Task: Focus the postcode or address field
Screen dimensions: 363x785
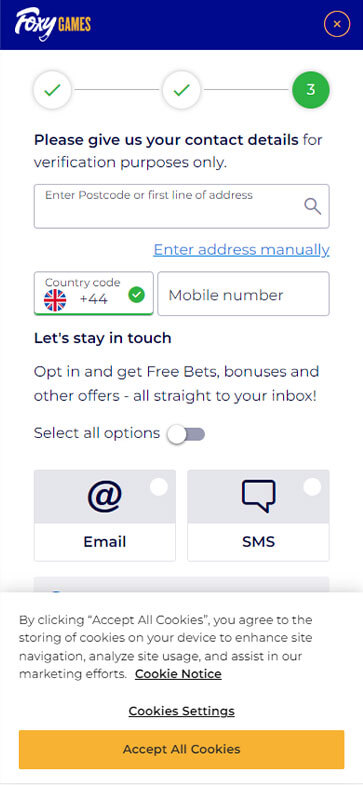Action: click(182, 206)
